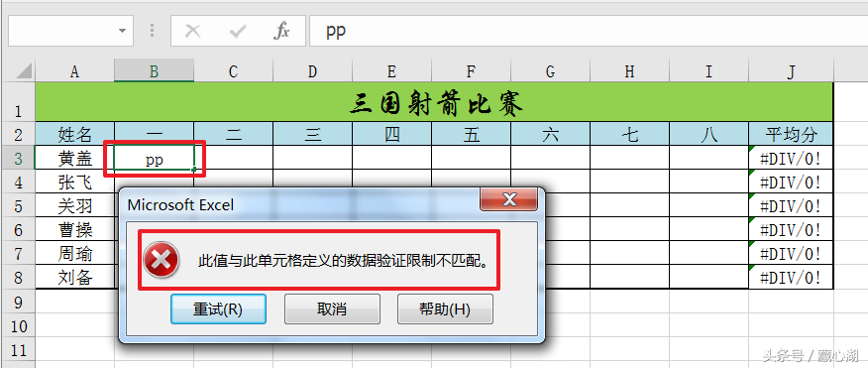Click the name cell 曹操
Screen dimensions: 868x368
pyautogui.click(x=74, y=229)
